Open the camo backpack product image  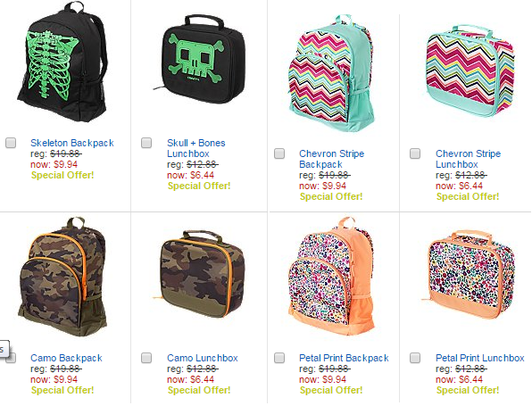pyautogui.click(x=62, y=277)
